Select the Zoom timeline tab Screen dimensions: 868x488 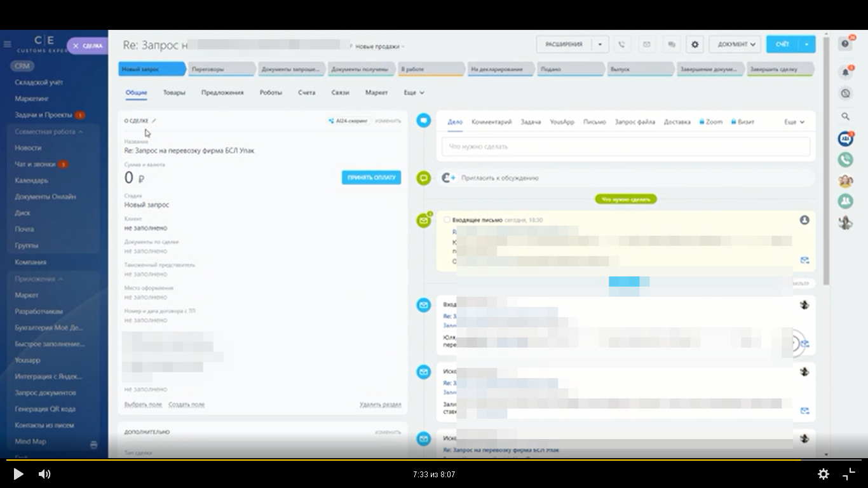tap(711, 122)
